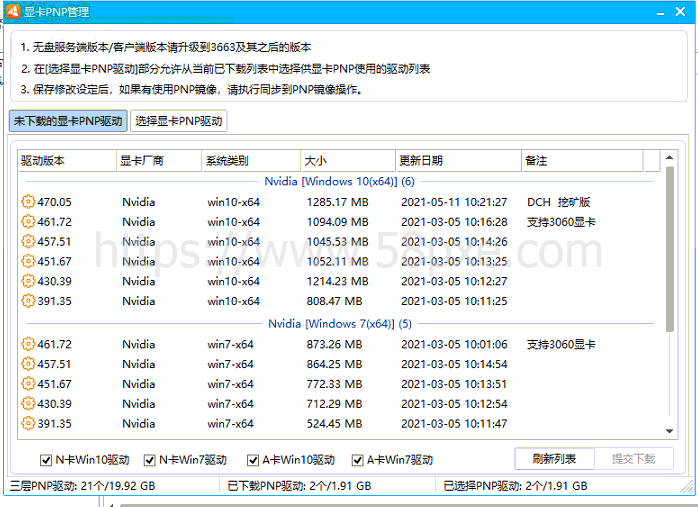Click the scrollbar down arrow of the driver list

point(670,431)
